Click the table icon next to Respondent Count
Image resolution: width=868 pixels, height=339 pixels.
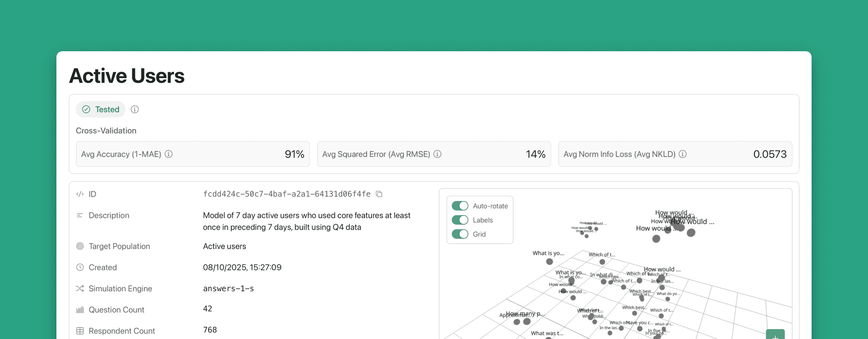point(80,331)
